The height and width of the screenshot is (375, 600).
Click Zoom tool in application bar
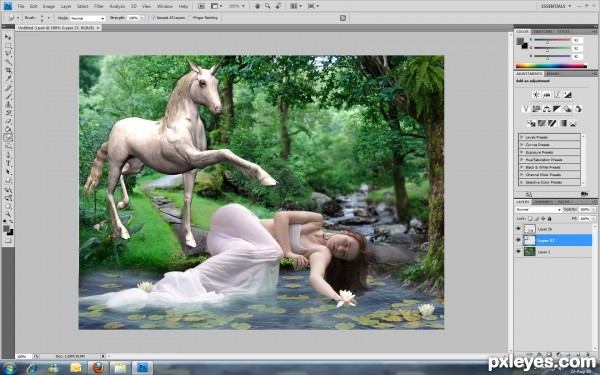pos(267,6)
